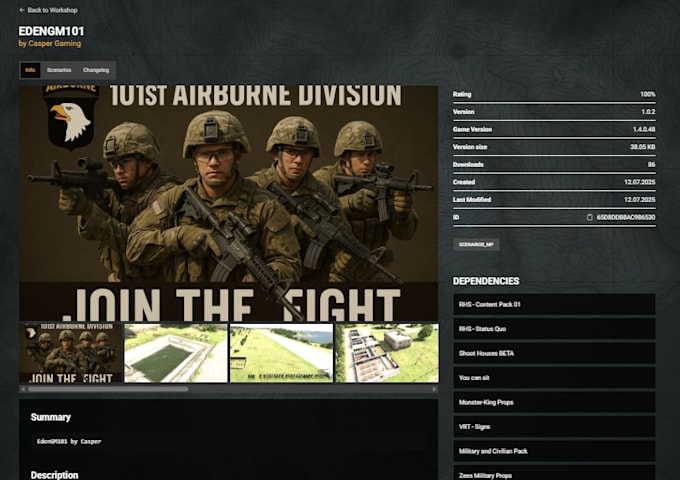The image size is (680, 480).
Task: Click the gallery scroll left arrow
Action: pyautogui.click(x=23, y=389)
